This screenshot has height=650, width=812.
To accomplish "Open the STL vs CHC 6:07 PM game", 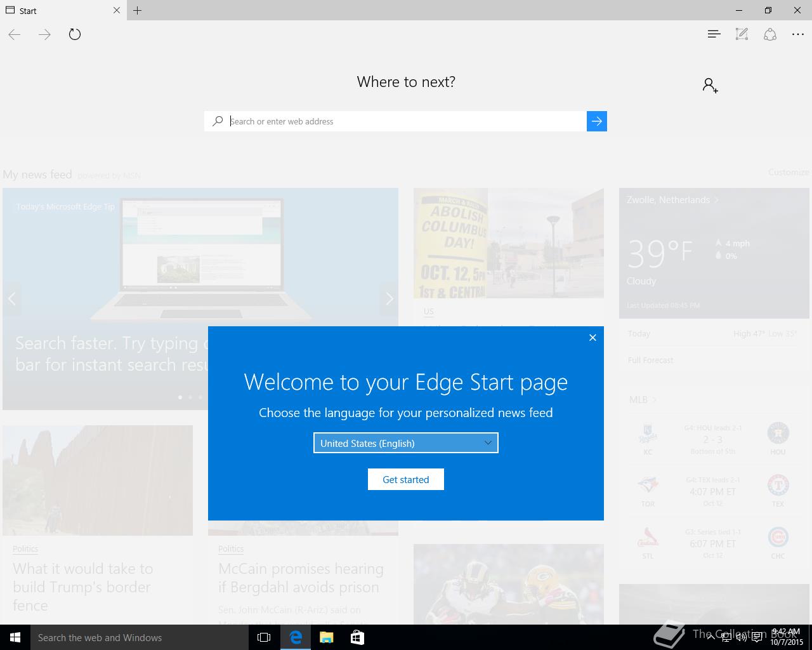I will pos(713,543).
